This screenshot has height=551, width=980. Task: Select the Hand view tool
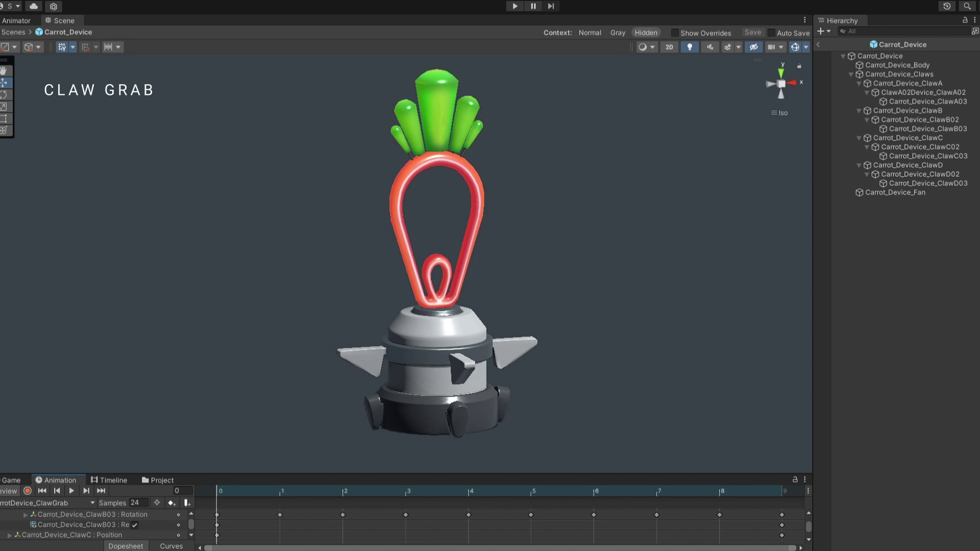click(4, 70)
